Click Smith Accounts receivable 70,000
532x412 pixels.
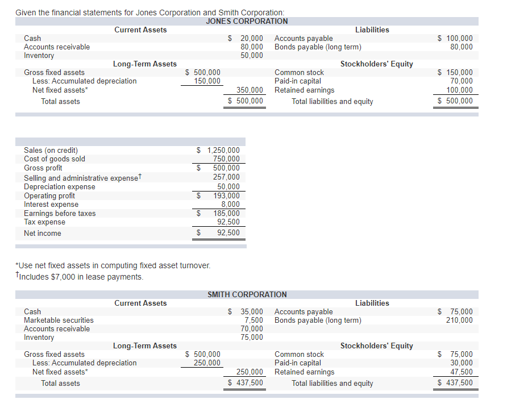tap(252, 328)
